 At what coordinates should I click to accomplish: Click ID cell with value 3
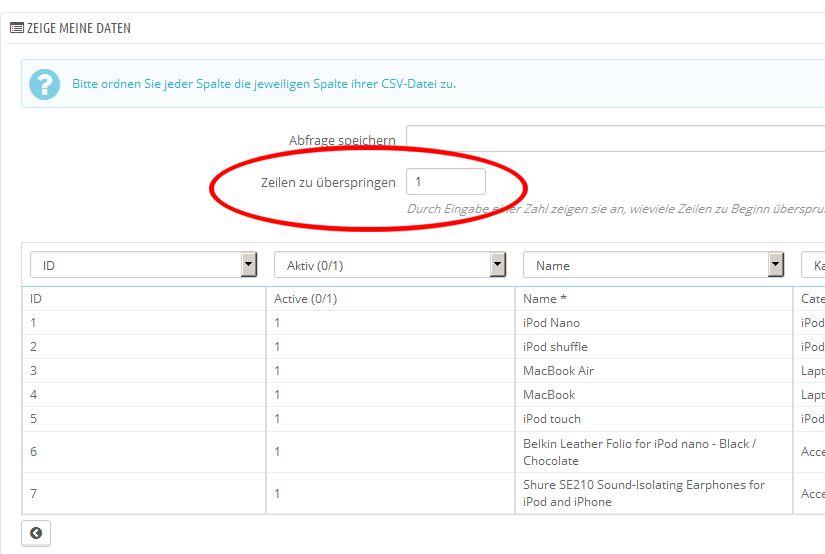click(144, 371)
